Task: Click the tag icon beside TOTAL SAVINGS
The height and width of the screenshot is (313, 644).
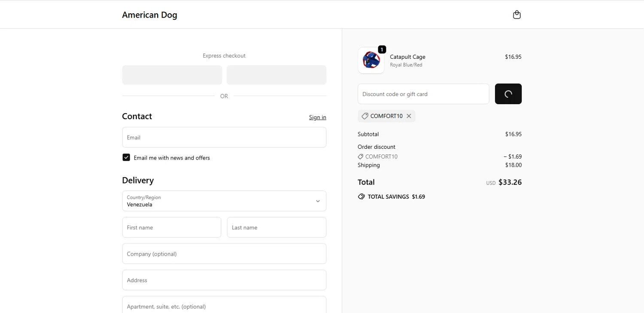Action: point(361,197)
